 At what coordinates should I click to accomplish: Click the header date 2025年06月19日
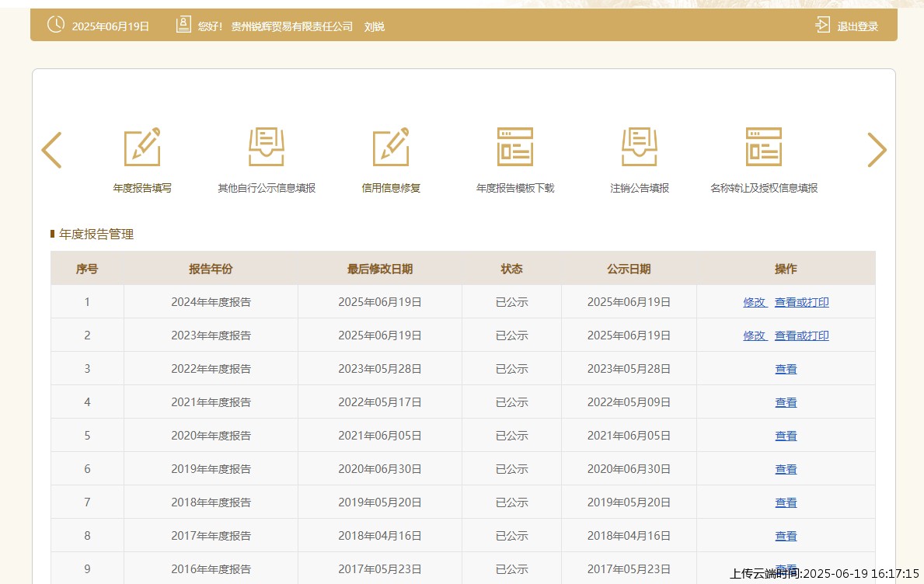point(110,26)
